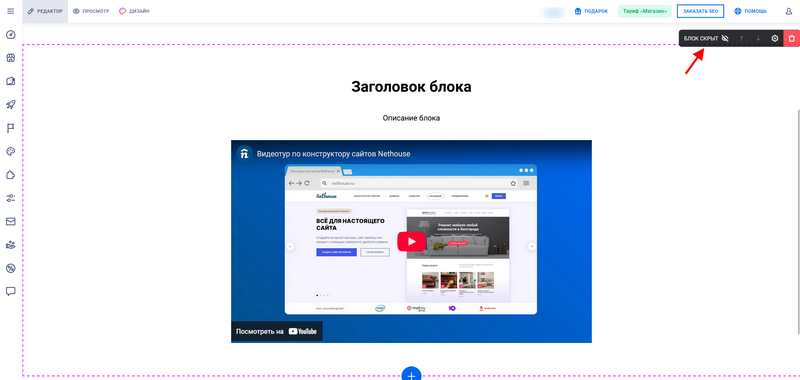Open the palette design icon in sidebar
Image resolution: width=800 pixels, height=380 pixels.
tap(11, 151)
